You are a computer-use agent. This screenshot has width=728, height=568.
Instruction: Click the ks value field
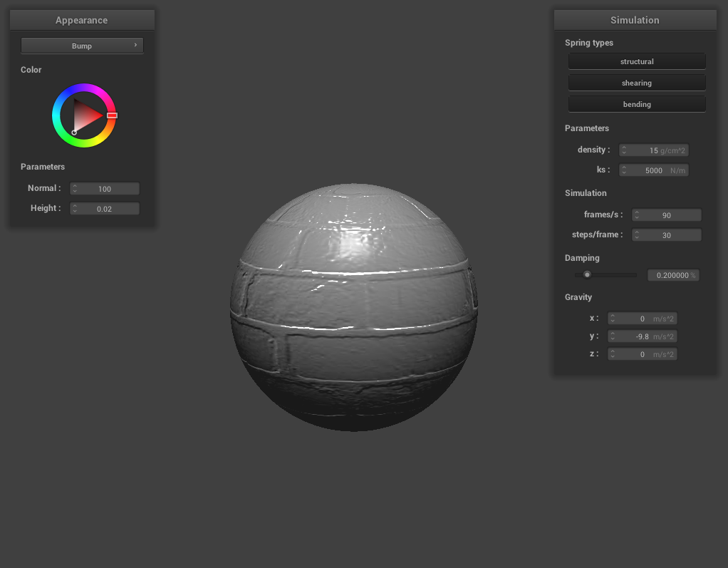pos(654,170)
